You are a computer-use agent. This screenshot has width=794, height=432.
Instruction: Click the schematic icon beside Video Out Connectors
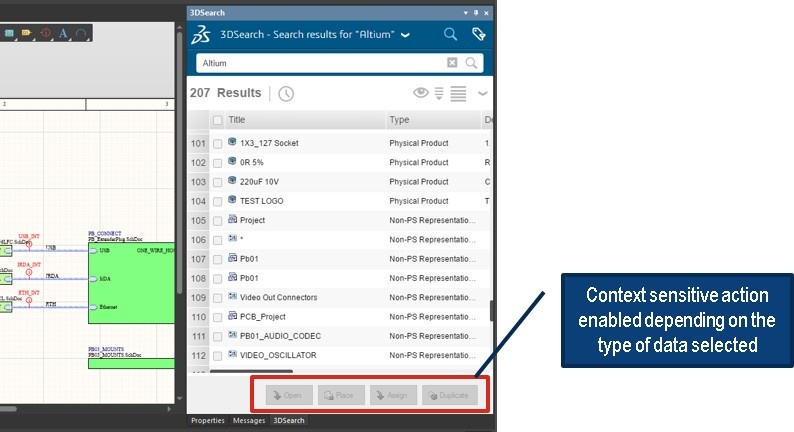pos(232,296)
